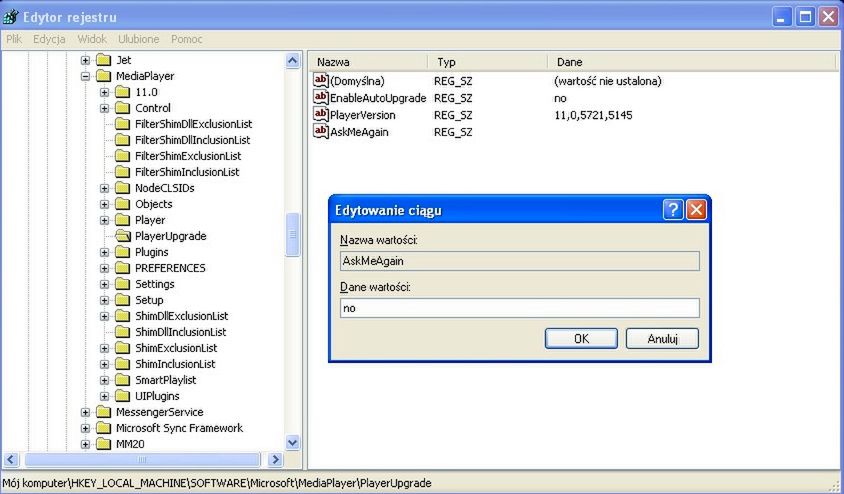Click the FilterShimDllInclusionList folder icon
Image resolution: width=844 pixels, height=494 pixels.
(123, 140)
